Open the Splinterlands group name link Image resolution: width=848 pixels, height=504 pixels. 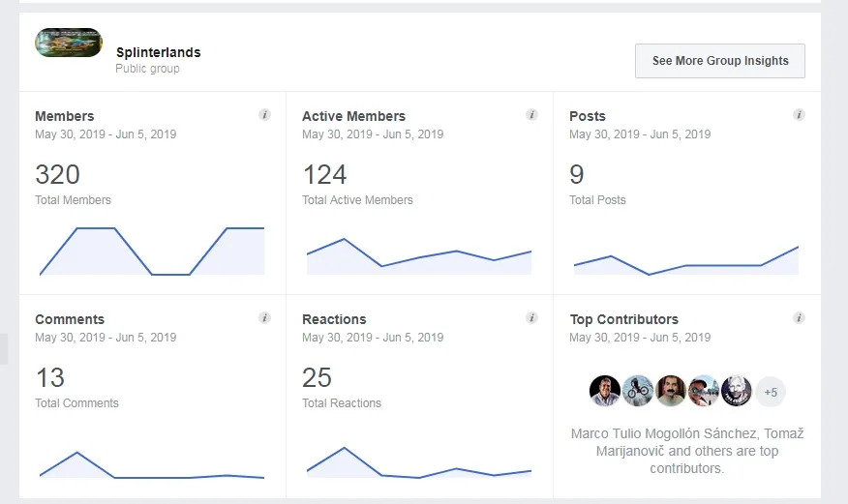(158, 52)
